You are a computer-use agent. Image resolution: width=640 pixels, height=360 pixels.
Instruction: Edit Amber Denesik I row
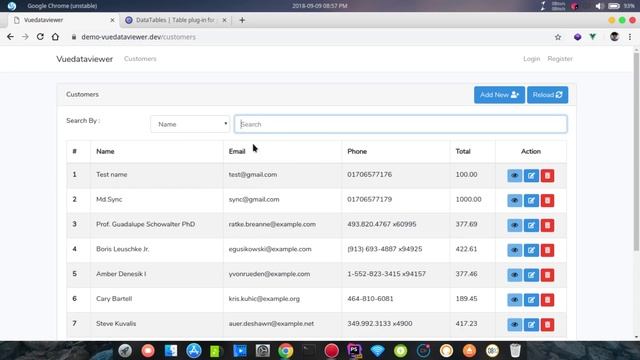point(531,275)
